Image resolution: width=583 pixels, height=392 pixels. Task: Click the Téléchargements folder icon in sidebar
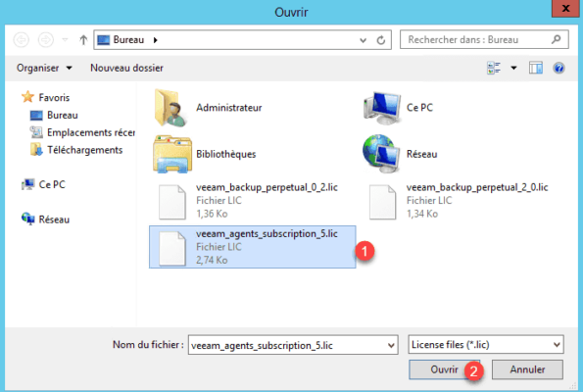(36, 150)
